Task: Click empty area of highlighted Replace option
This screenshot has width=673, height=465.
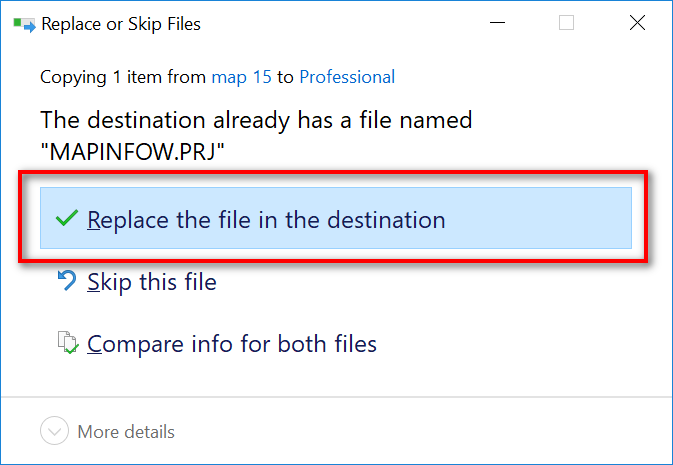Action: [537, 218]
